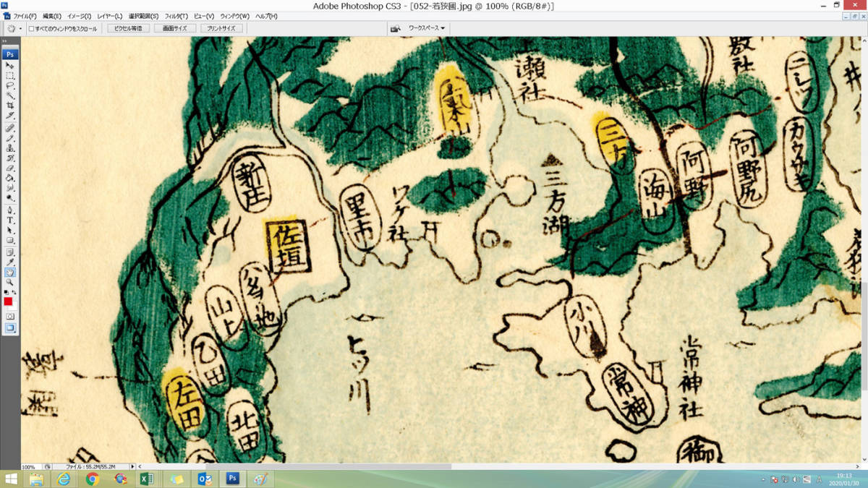Select the Paint Bucket tool

point(10,178)
